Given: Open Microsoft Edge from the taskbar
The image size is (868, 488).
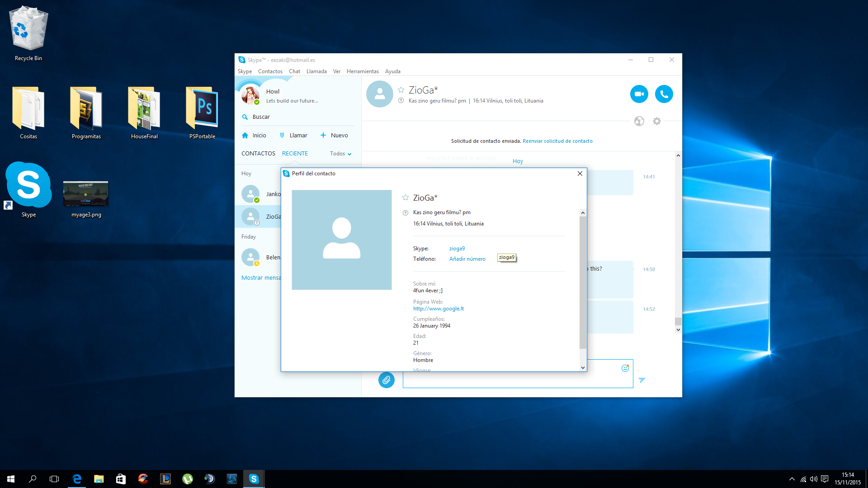Looking at the screenshot, I should [x=77, y=479].
